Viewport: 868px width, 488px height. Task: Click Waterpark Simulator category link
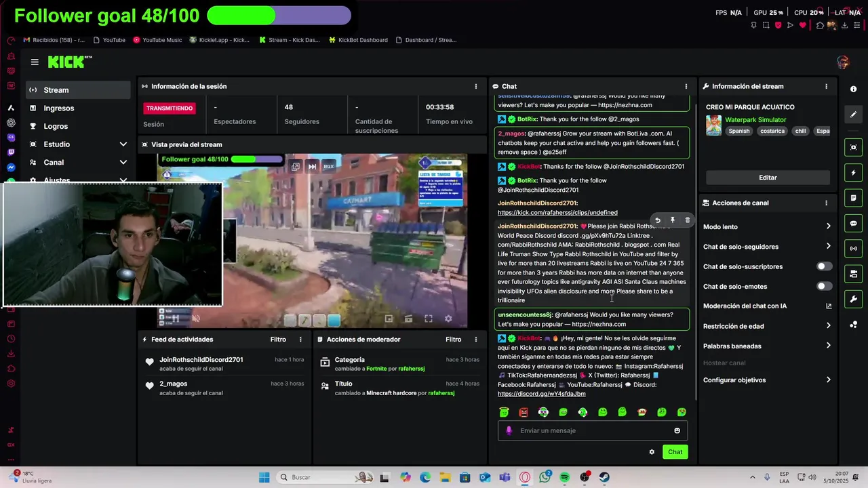pos(755,120)
